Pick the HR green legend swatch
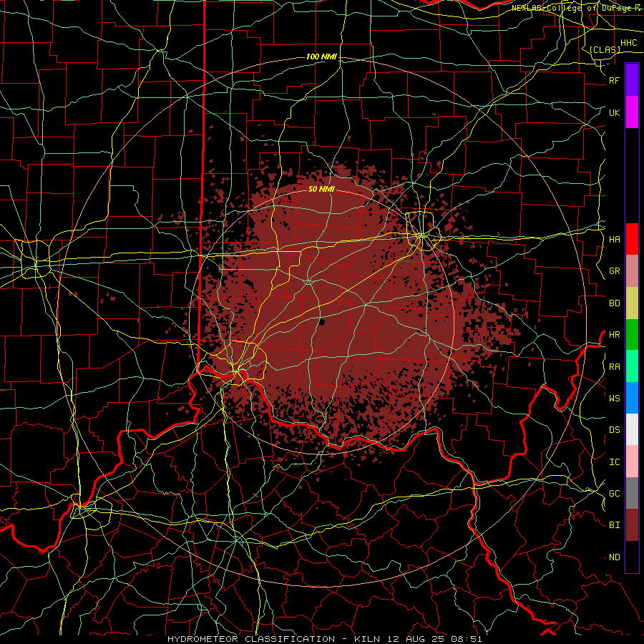 (x=632, y=335)
